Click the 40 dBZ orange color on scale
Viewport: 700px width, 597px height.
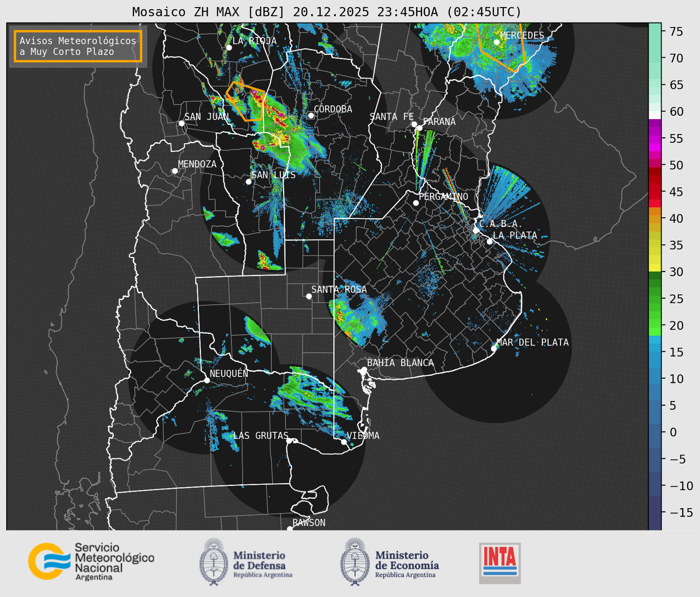(655, 218)
